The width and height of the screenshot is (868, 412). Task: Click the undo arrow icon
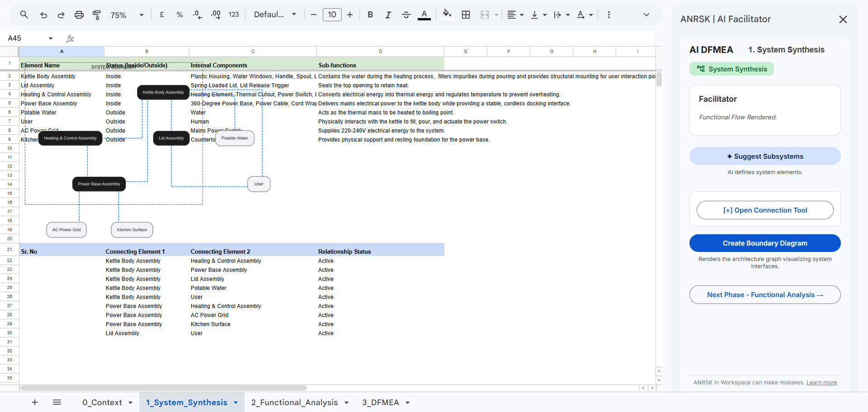[x=43, y=15]
